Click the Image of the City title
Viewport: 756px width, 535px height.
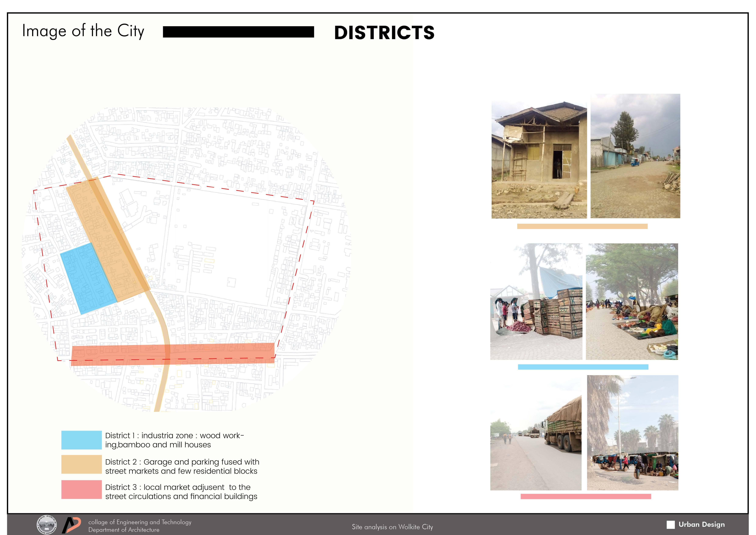click(83, 31)
